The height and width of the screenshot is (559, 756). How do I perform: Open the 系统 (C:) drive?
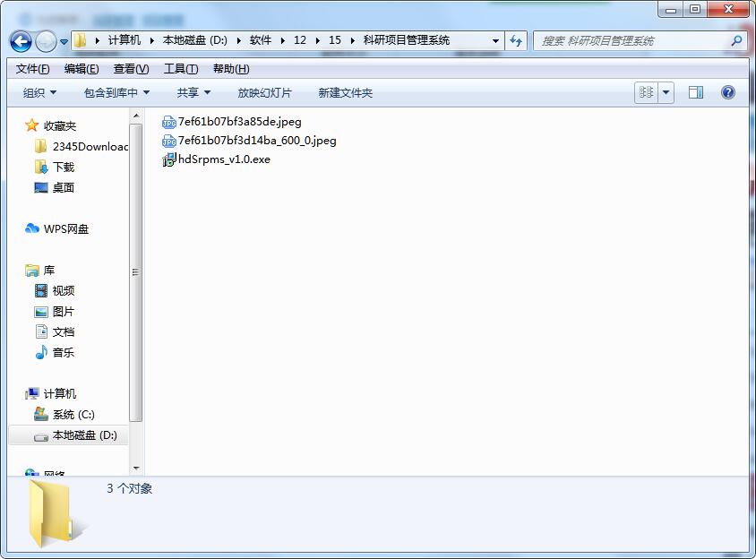pyautogui.click(x=64, y=414)
